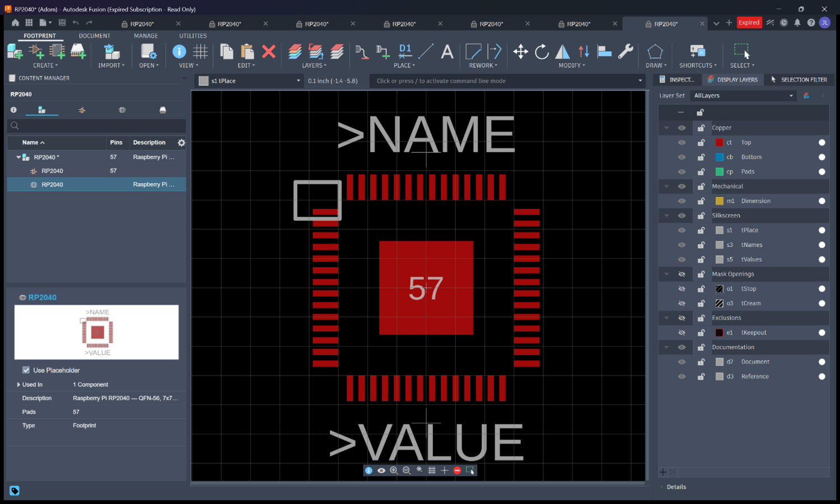The width and height of the screenshot is (840, 504).
Task: Click the red Delete X icon
Action: coord(269,52)
